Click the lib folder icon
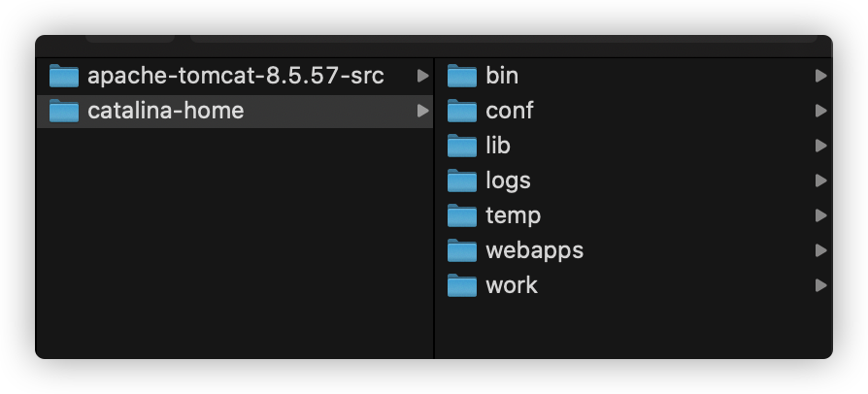This screenshot has height=394, width=868. tap(462, 146)
